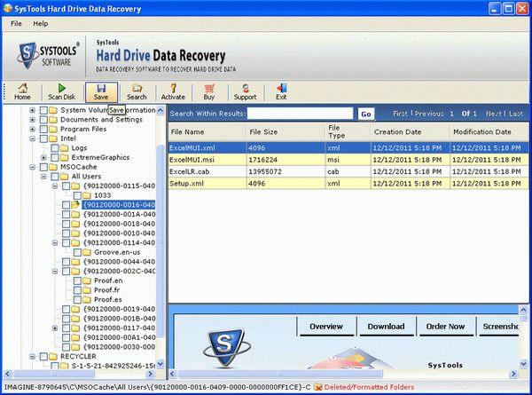The height and width of the screenshot is (395, 532).
Task: Click the Scan Disk toolbar icon
Action: tap(62, 91)
